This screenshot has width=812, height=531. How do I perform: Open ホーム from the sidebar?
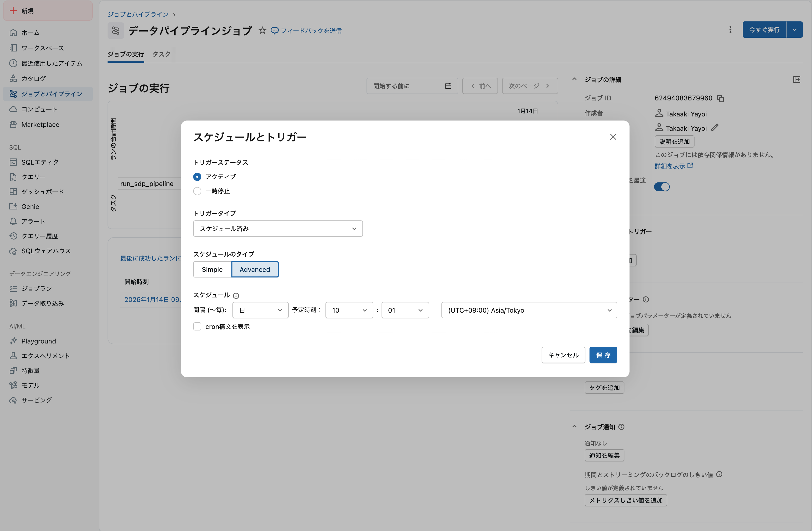click(30, 32)
